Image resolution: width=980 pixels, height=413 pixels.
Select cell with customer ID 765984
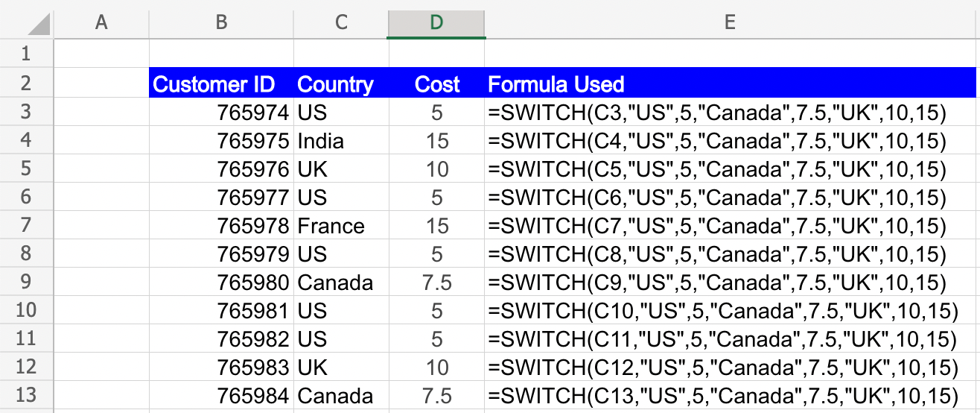221,395
